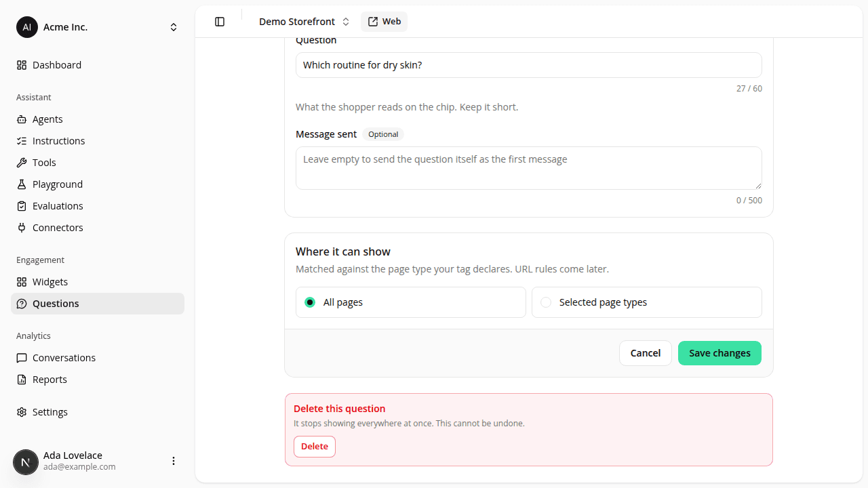
Task: Click into the Question text field
Action: 529,65
